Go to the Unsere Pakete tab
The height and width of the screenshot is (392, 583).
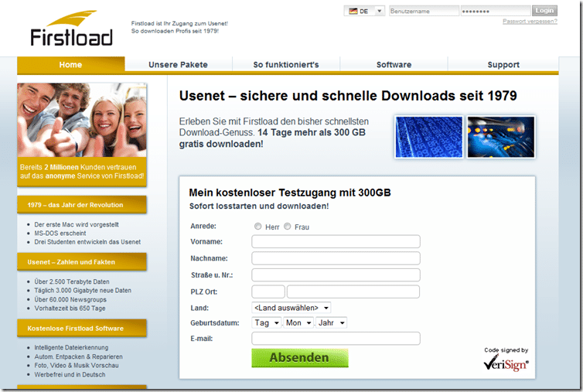pyautogui.click(x=178, y=65)
